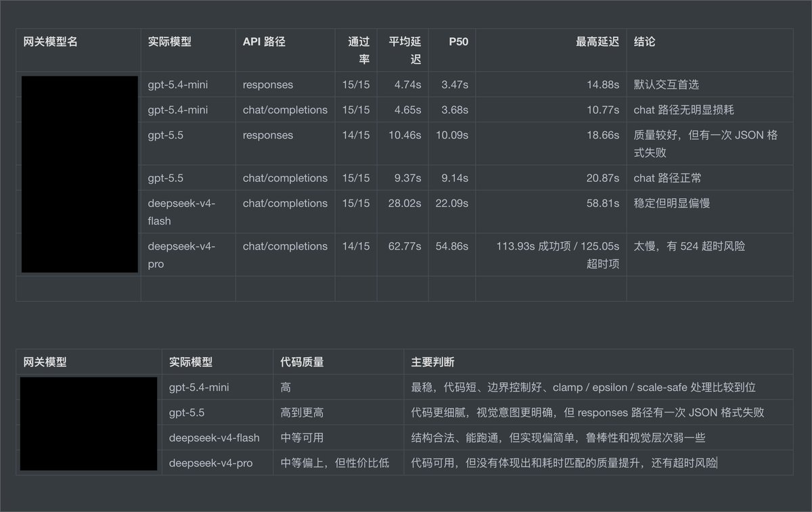
Task: Select the 10.46s average latency cell
Action: click(405, 135)
